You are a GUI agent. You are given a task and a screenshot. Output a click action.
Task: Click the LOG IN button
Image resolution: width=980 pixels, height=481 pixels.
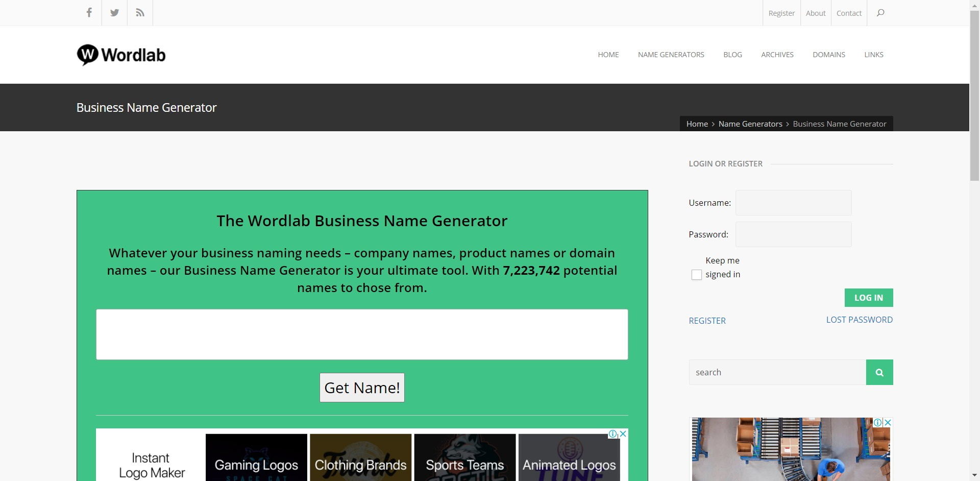869,298
